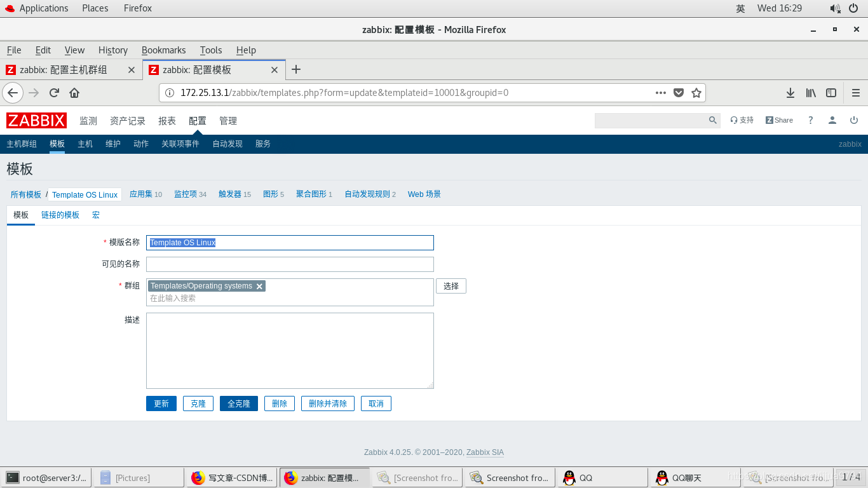
Task: Open Zabbix help question mark icon
Action: tap(810, 120)
